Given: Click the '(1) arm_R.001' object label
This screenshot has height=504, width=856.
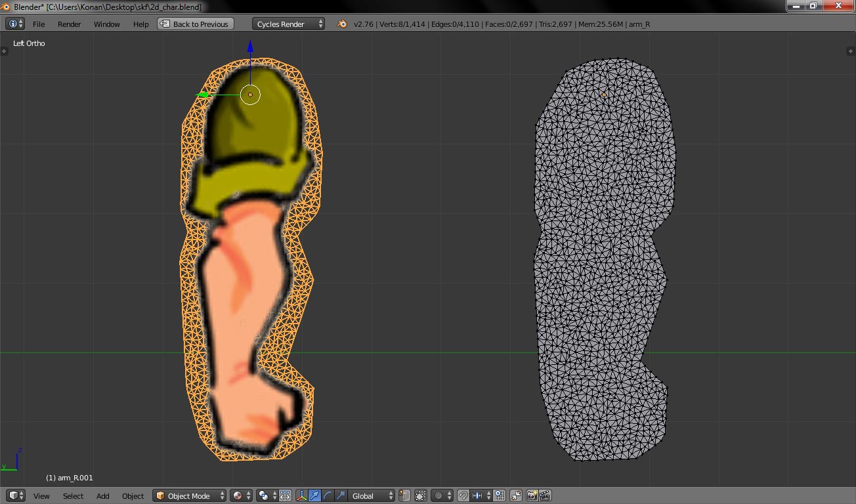Looking at the screenshot, I should point(70,478).
